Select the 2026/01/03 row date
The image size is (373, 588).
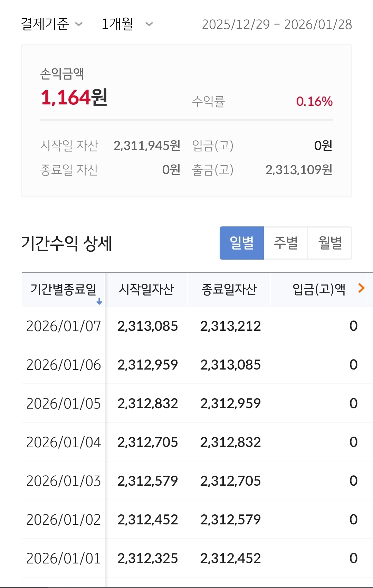tap(64, 481)
